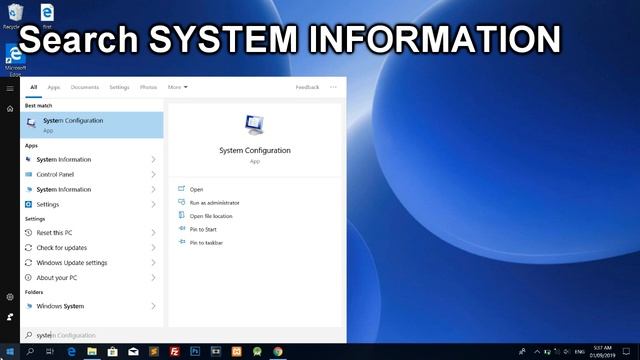The height and width of the screenshot is (360, 640).
Task: Open File Explorer from the taskbar
Action: pyautogui.click(x=92, y=351)
